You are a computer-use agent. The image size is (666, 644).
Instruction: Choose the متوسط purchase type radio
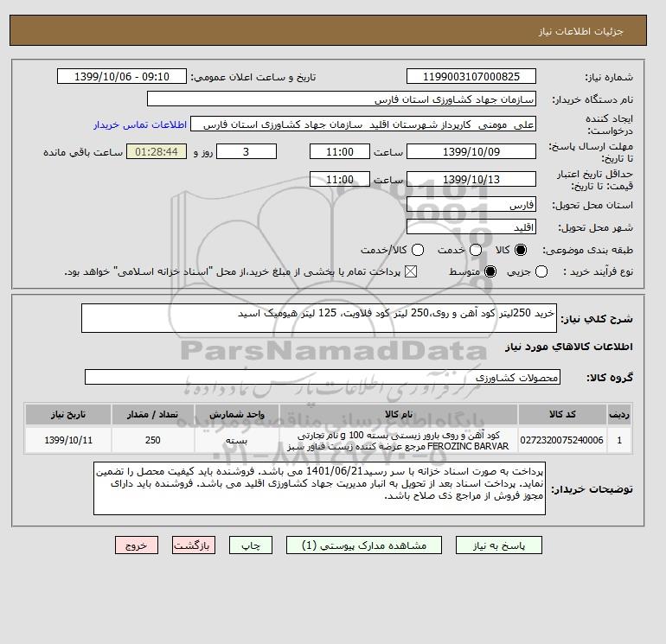(x=490, y=271)
